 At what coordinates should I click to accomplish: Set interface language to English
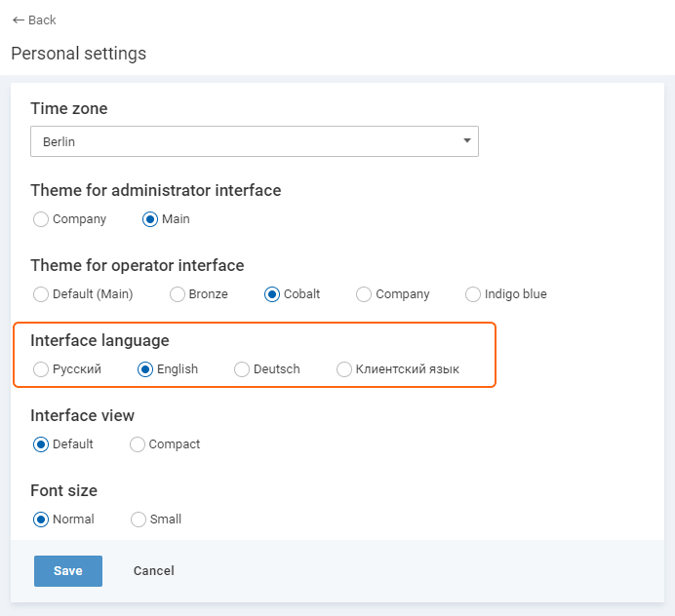(145, 369)
